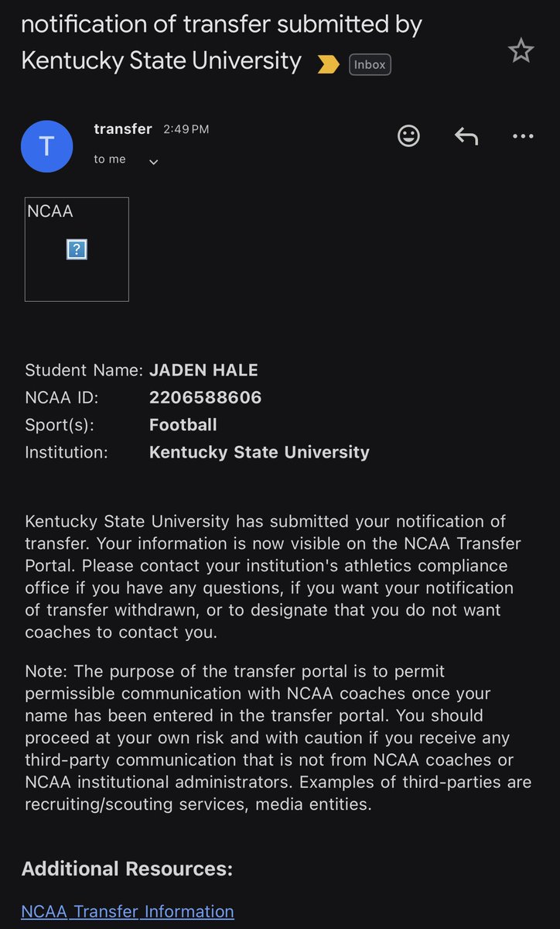Tap the bold Institution value Kentucky State University
560x929 pixels.
(259, 452)
